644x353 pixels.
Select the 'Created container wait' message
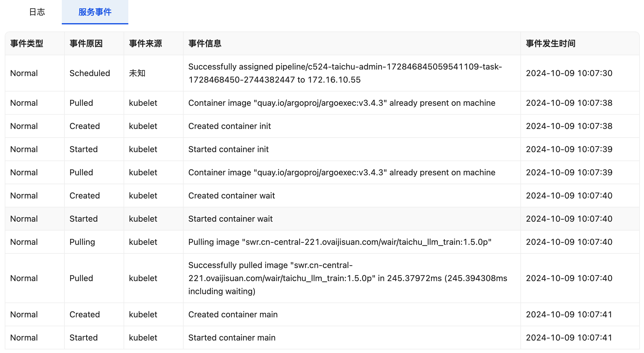232,196
